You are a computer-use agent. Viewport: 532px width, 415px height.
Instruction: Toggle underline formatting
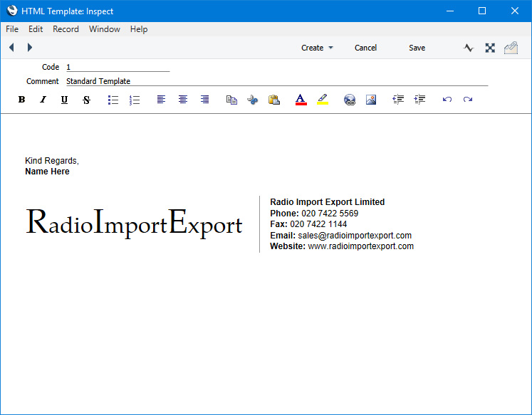(x=64, y=100)
